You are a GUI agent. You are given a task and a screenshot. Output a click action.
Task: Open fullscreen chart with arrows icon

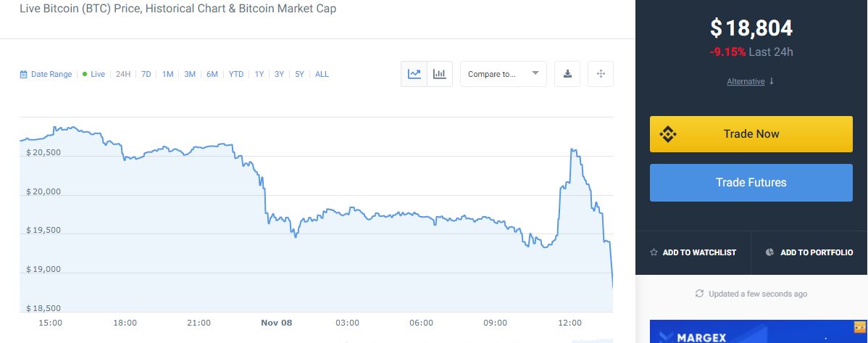pos(601,74)
